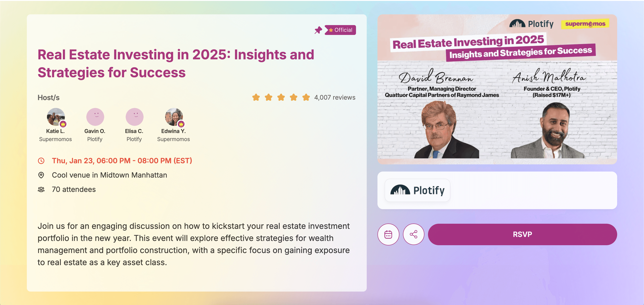Click the location pin icon
The image size is (644, 305).
click(41, 175)
